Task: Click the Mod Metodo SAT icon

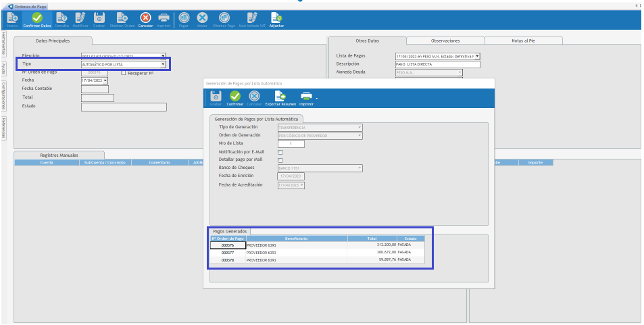Action: [252, 18]
